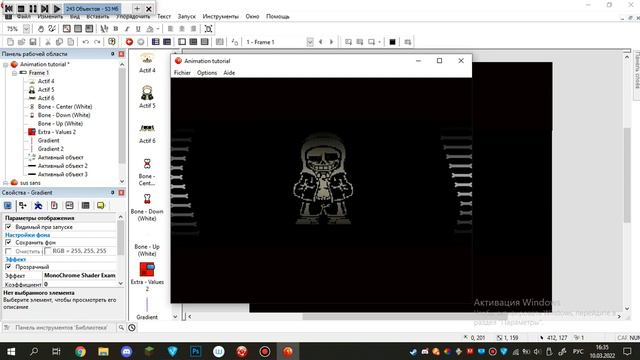Click the play button in recorder bar
This screenshot has height=360, width=640.
click(57, 9)
